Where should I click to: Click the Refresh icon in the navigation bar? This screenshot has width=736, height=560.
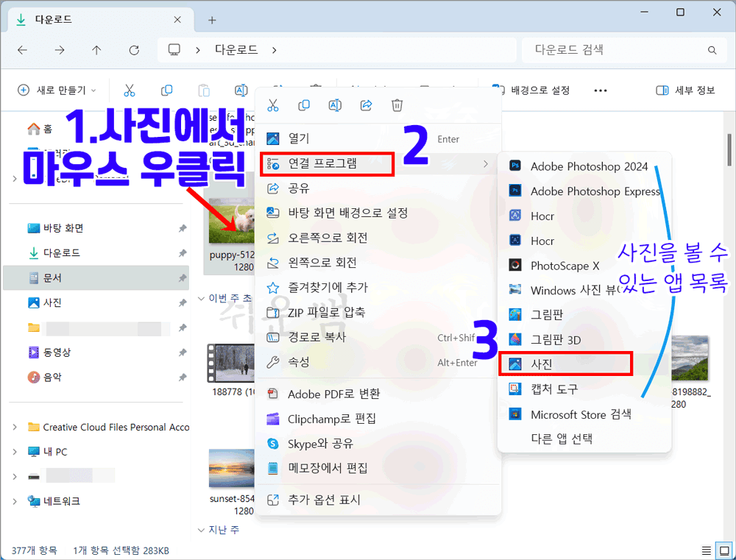pyautogui.click(x=134, y=49)
